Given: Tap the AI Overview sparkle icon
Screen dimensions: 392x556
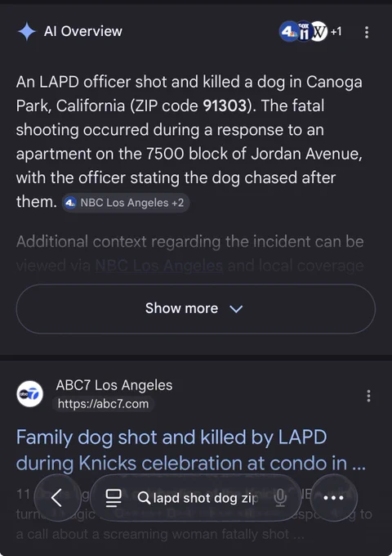Looking at the screenshot, I should coord(27,31).
